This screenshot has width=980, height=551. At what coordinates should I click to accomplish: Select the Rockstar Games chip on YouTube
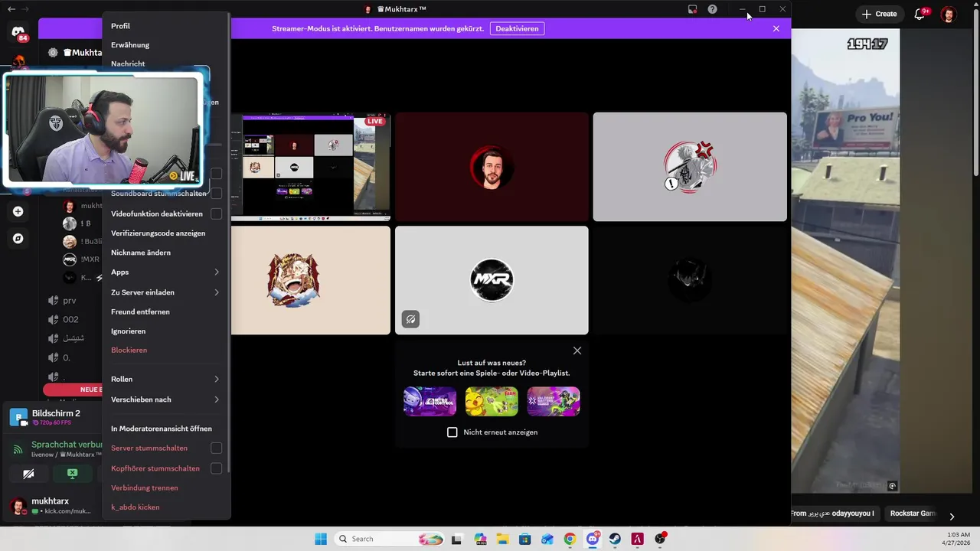pos(913,514)
